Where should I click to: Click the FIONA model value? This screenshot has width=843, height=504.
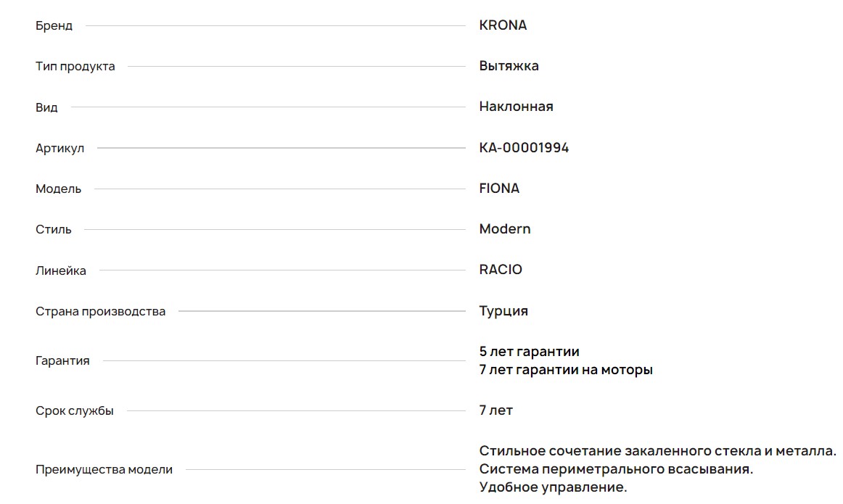point(499,189)
